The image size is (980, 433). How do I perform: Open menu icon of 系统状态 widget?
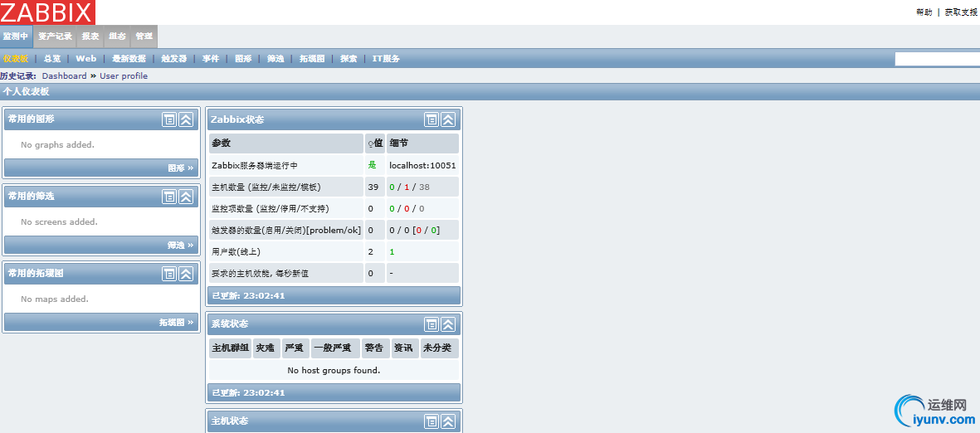point(431,324)
